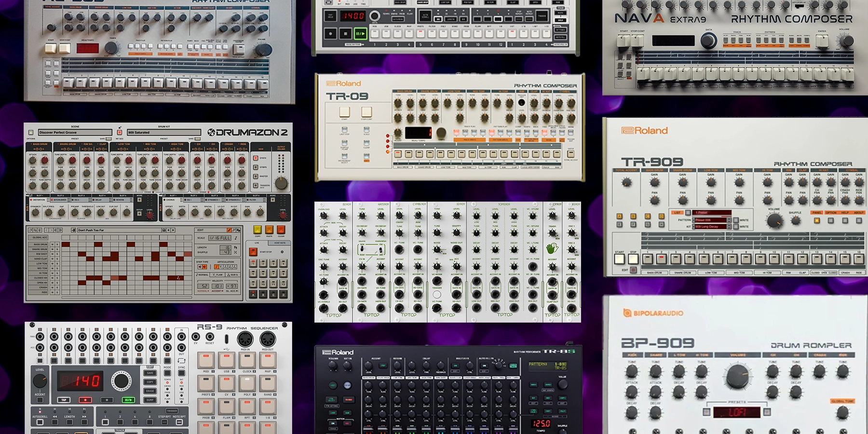Mute the Bass Drum track in Drumazon sequencer
Viewport: 868px width, 434px height.
coord(53,244)
